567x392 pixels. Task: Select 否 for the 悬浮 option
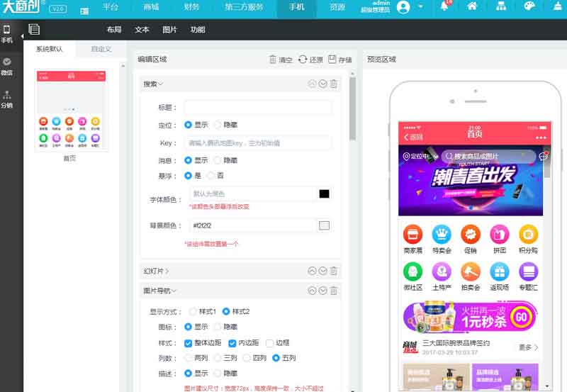point(210,175)
